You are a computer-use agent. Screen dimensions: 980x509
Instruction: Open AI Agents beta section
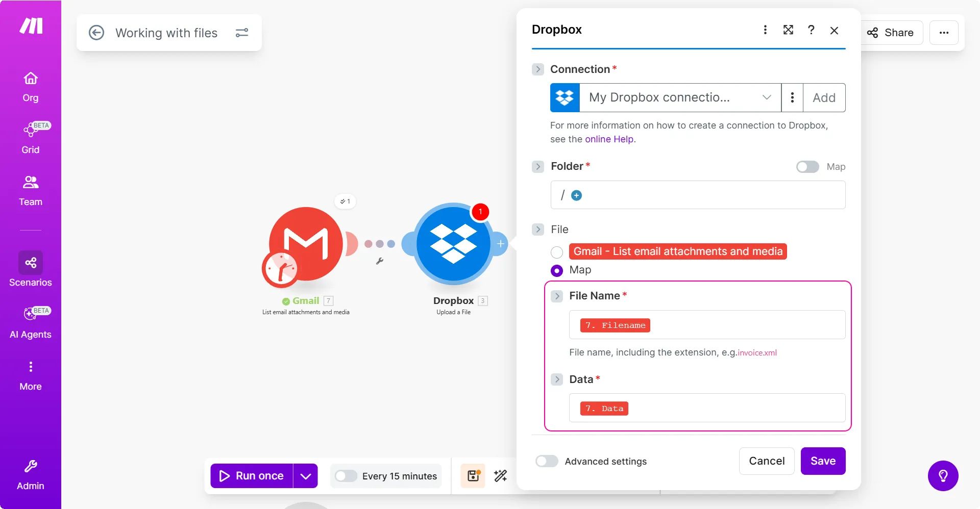click(31, 323)
